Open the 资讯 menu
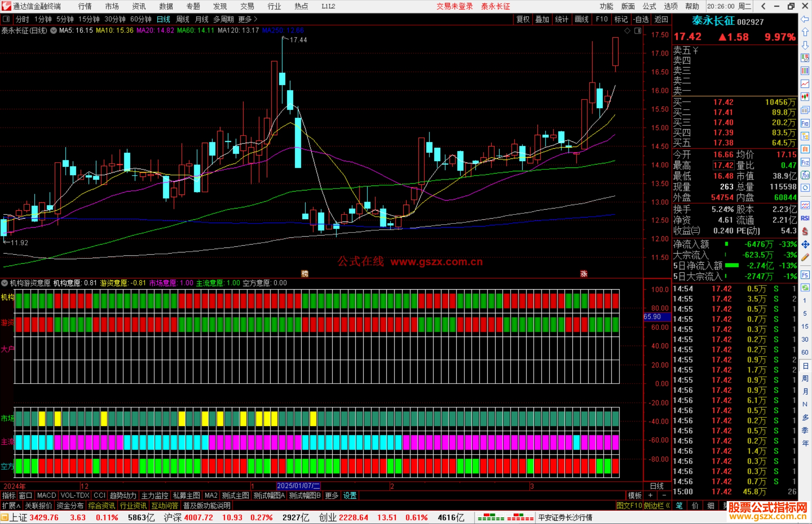Screen dimensions: 812x524 139,6
